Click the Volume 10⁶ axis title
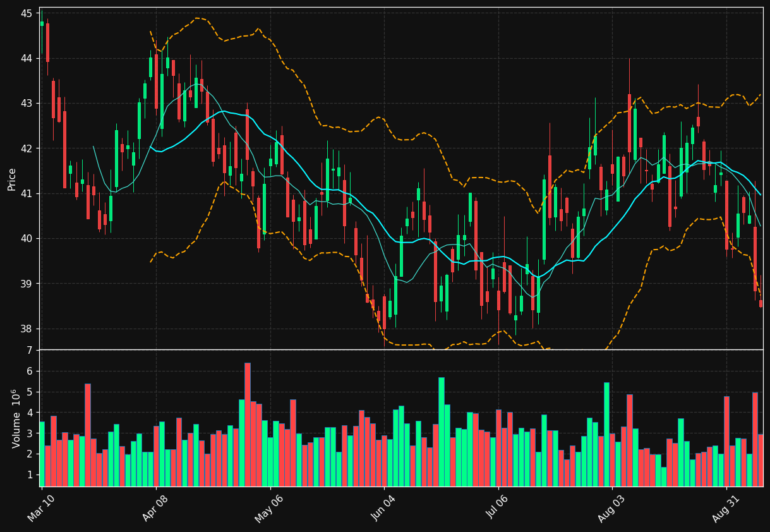 pos(15,418)
